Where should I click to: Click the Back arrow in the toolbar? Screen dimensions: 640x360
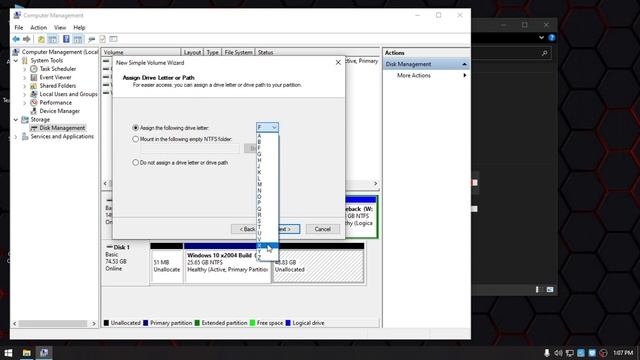click(16, 39)
